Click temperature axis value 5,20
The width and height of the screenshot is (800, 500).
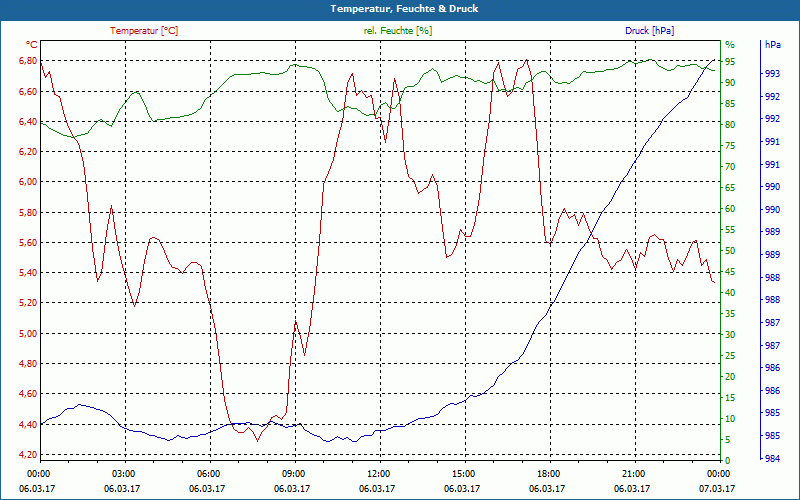click(x=28, y=303)
